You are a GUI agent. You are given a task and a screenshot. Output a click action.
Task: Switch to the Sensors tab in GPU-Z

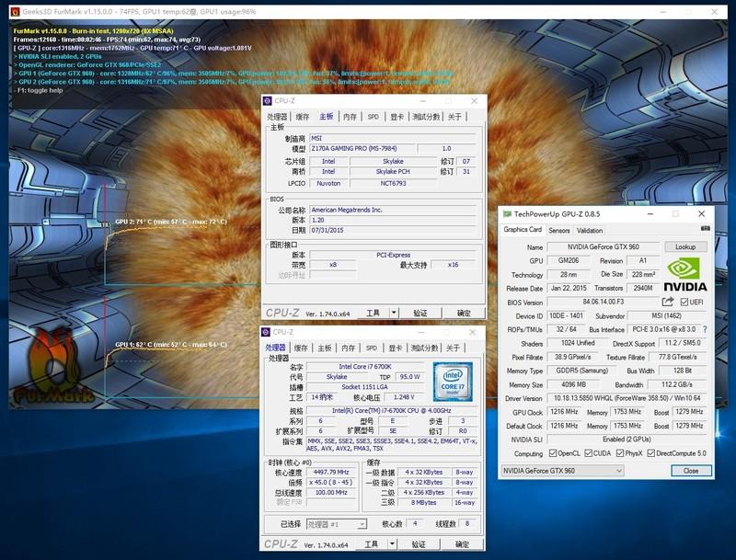[558, 230]
